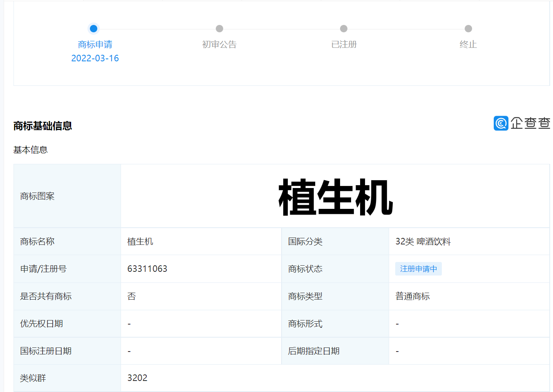The image size is (553, 392).
Task: Select the 2022-03-16 application date
Action: [x=95, y=58]
